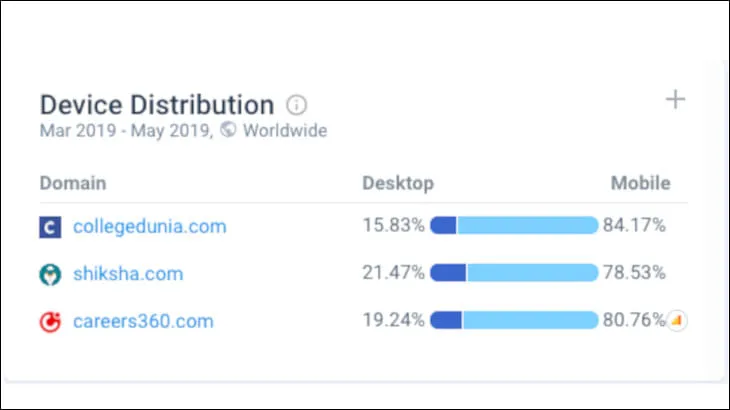
Task: Click the plus icon in widget corner
Action: tap(676, 99)
